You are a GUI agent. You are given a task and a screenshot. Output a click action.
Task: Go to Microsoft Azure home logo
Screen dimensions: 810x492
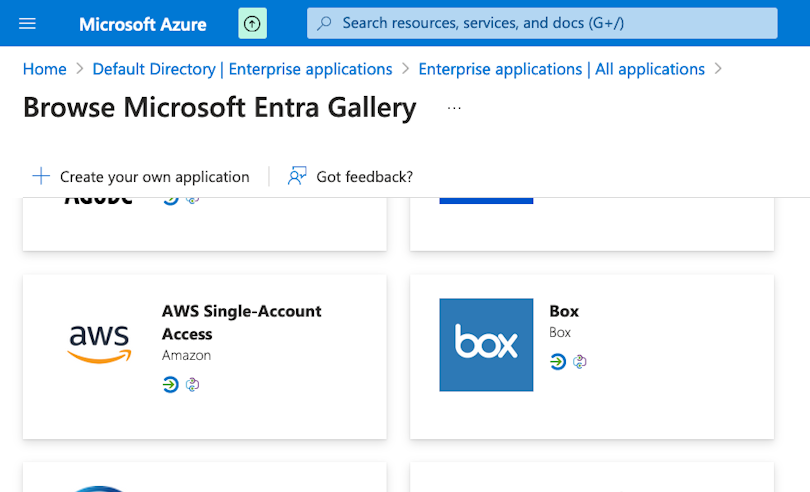click(143, 24)
